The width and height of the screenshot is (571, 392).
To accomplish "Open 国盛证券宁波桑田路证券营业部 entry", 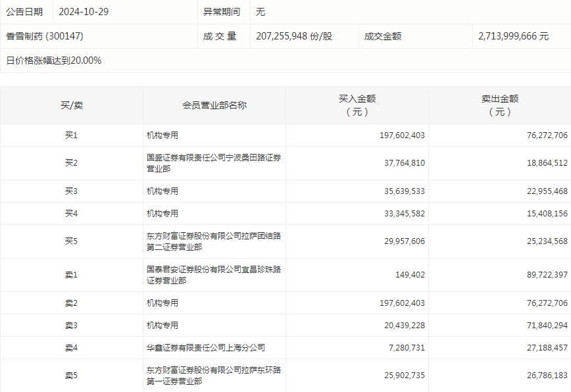I will (x=214, y=163).
